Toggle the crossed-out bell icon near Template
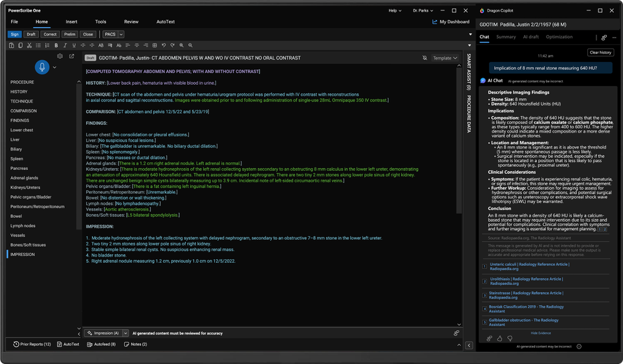The image size is (623, 364). pyautogui.click(x=425, y=58)
